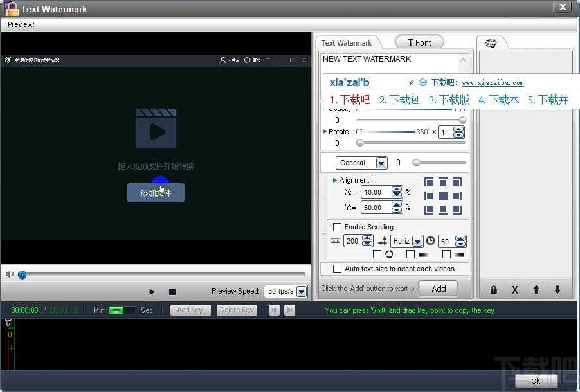Move watermark down with the down-arrow icon
The height and width of the screenshot is (392, 580).
pos(557,290)
